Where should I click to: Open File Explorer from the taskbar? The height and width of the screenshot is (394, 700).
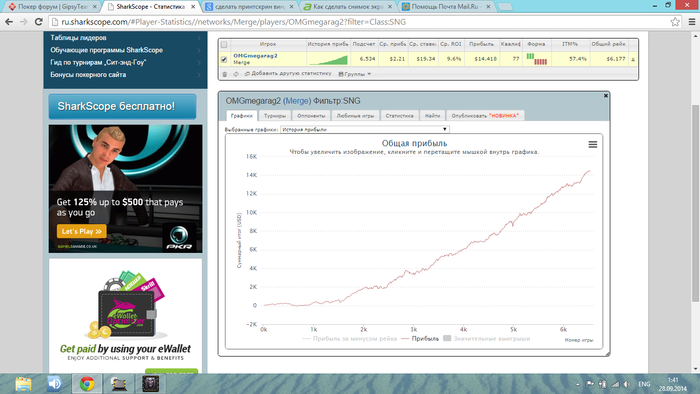click(x=23, y=384)
